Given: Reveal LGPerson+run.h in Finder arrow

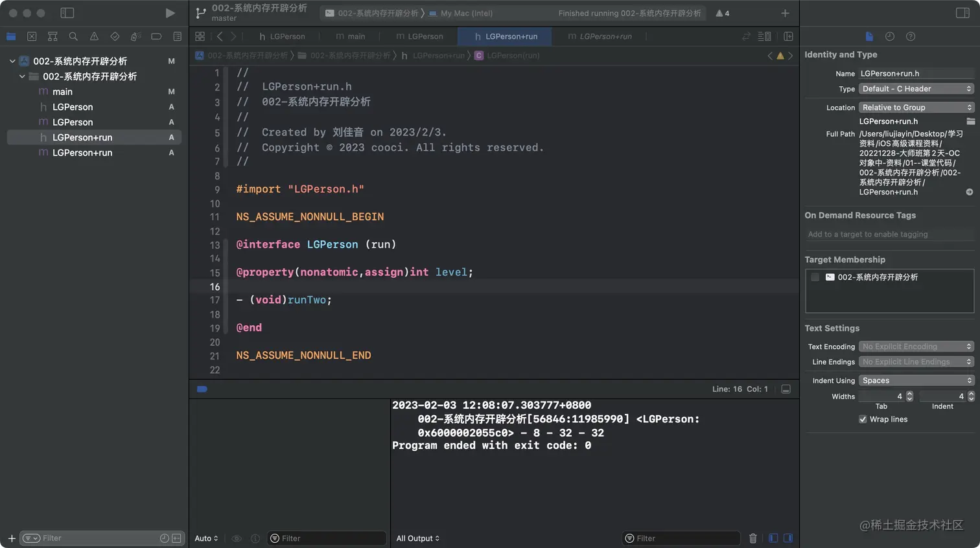Looking at the screenshot, I should (970, 192).
